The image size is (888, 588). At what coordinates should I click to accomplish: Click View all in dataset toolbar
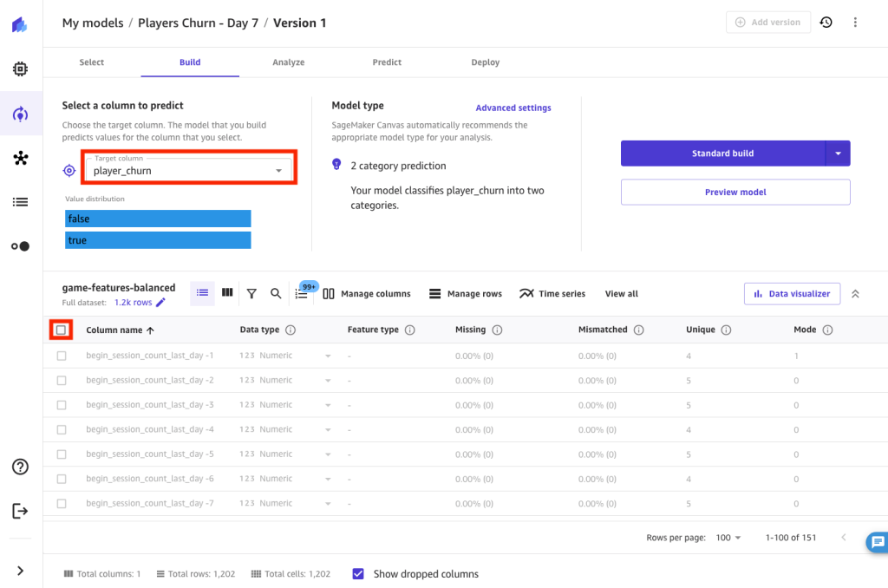point(621,293)
